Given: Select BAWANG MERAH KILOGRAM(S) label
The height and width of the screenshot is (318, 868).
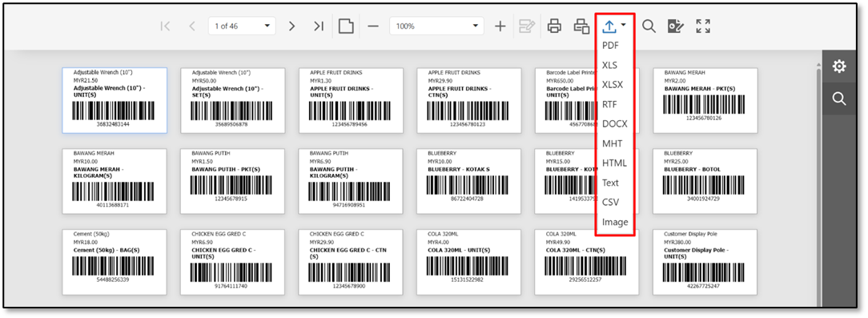Looking at the screenshot, I should [x=115, y=181].
